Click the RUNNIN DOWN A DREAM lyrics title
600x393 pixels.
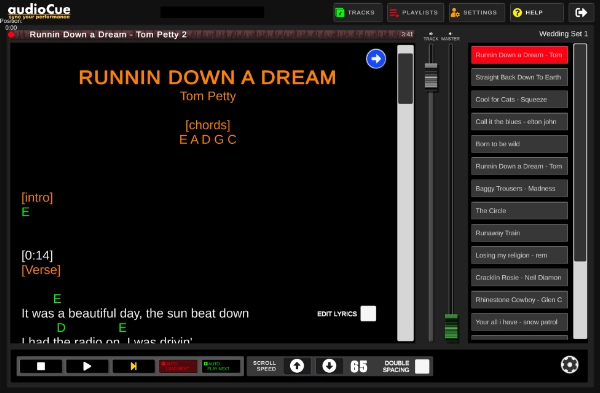click(207, 77)
